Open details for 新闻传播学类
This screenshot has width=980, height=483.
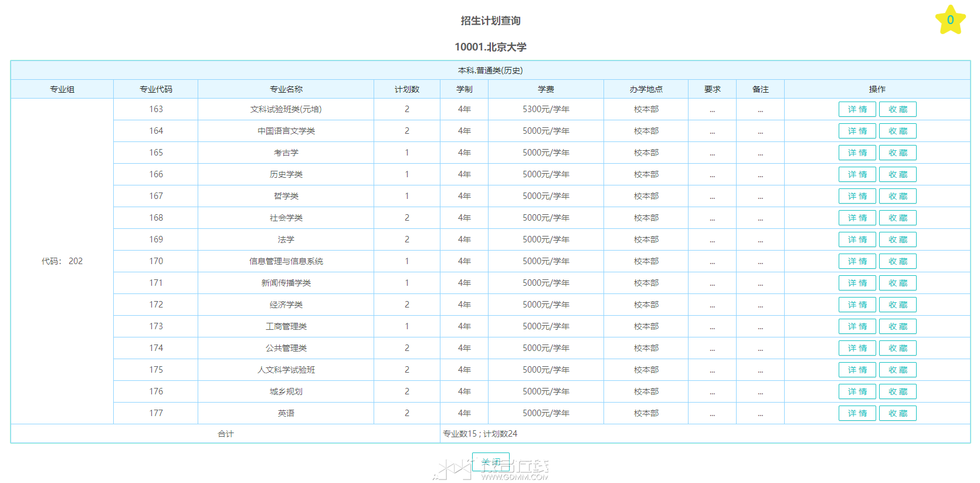pos(857,283)
